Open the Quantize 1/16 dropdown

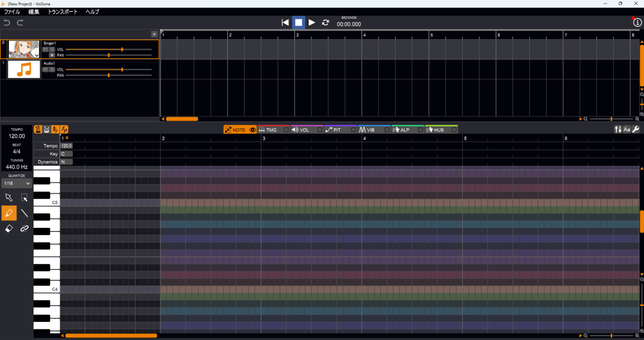pyautogui.click(x=17, y=183)
